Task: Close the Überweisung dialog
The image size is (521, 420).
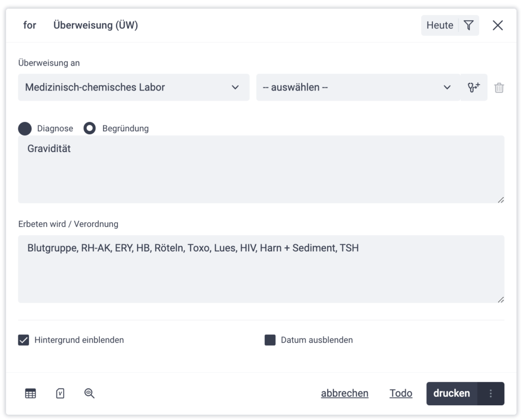Action: point(498,25)
